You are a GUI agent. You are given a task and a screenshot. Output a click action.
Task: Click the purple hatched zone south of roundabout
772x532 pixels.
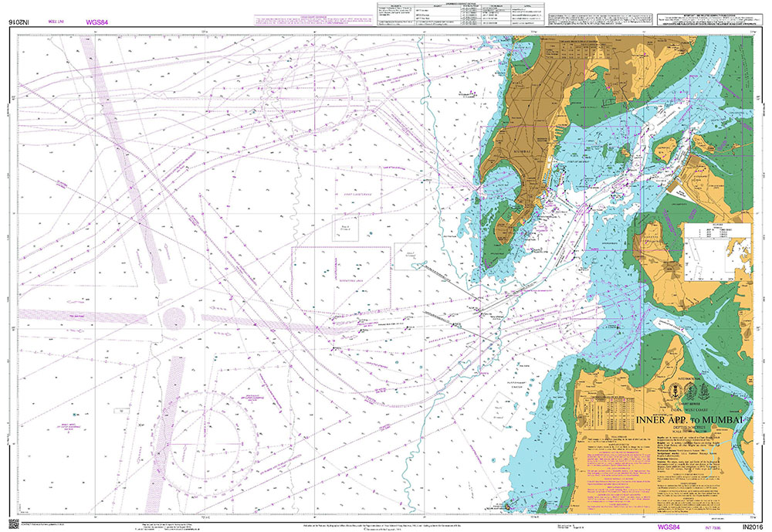165,433
